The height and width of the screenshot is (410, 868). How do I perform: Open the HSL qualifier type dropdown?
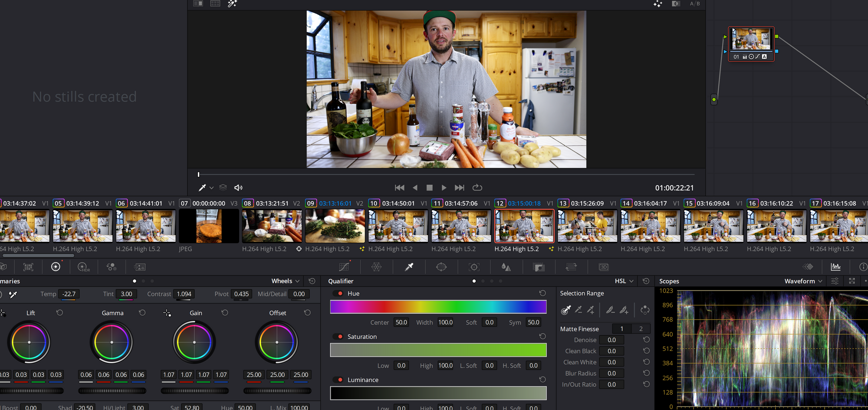[x=624, y=281]
